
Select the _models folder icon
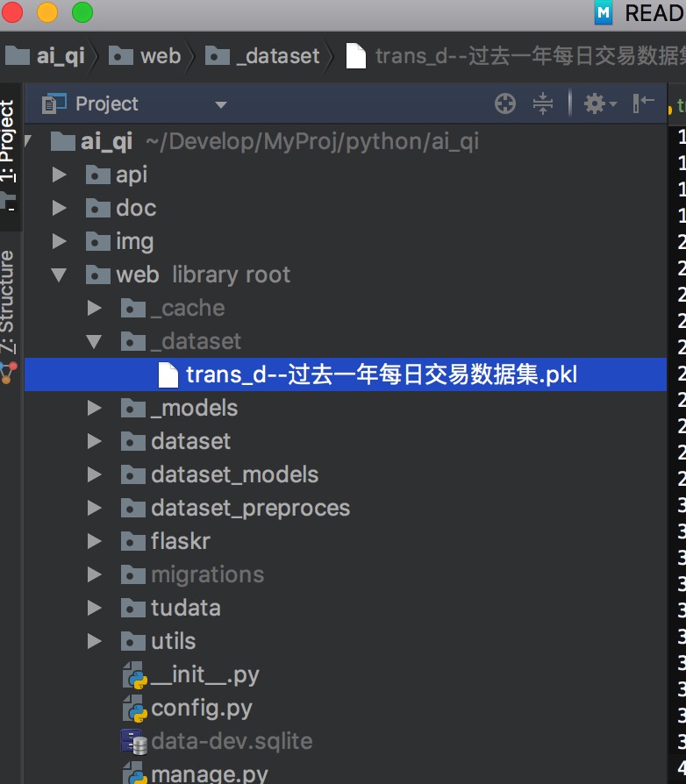coord(133,408)
